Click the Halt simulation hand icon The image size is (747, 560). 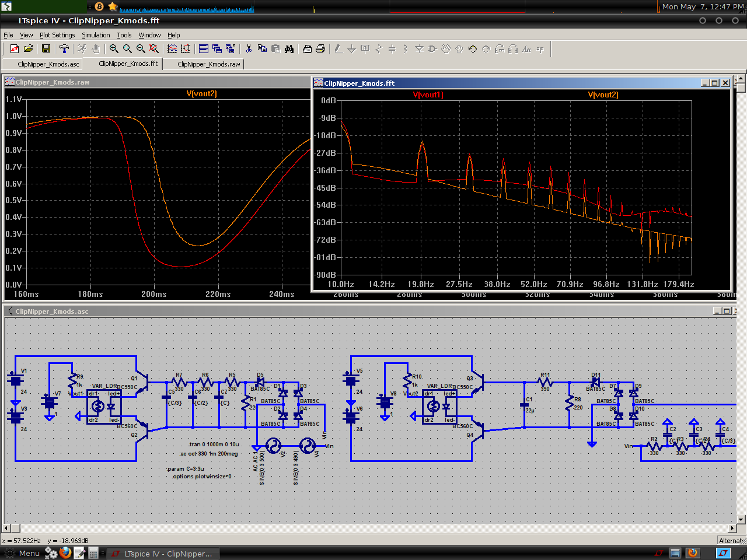point(96,49)
